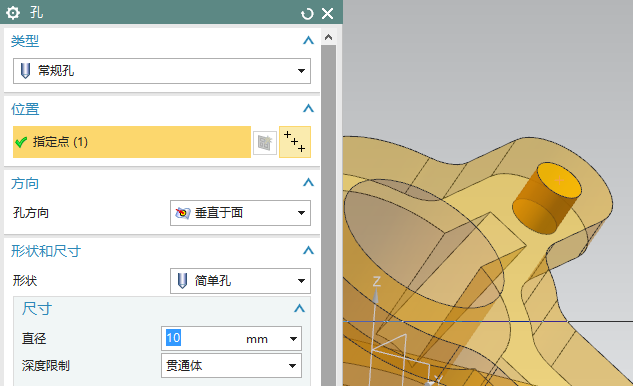Collapse the 尺寸 sub-section
The height and width of the screenshot is (386, 633).
click(x=299, y=309)
